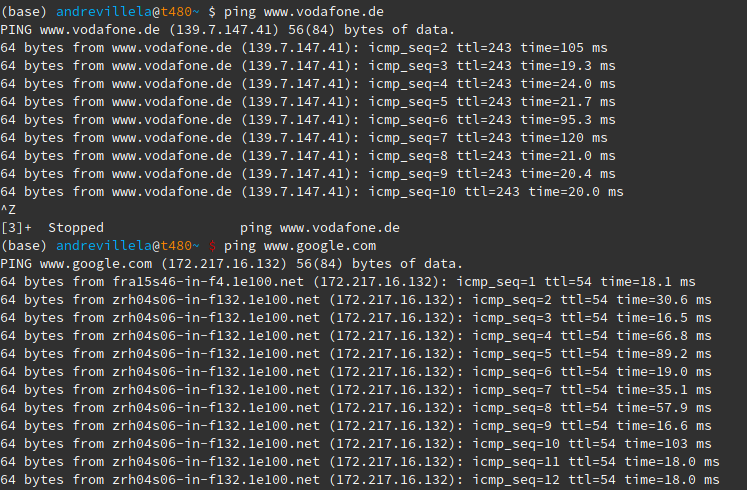Viewport: 747px width, 490px height.
Task: Click the google line with time=89.2 ms
Action: coord(356,354)
